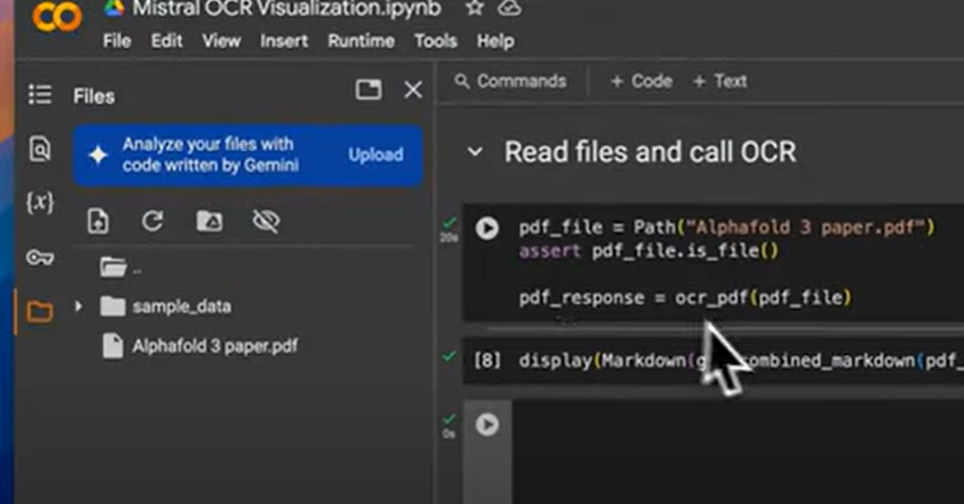Image resolution: width=964 pixels, height=504 pixels.
Task: Open the Insert menu
Action: 284,41
